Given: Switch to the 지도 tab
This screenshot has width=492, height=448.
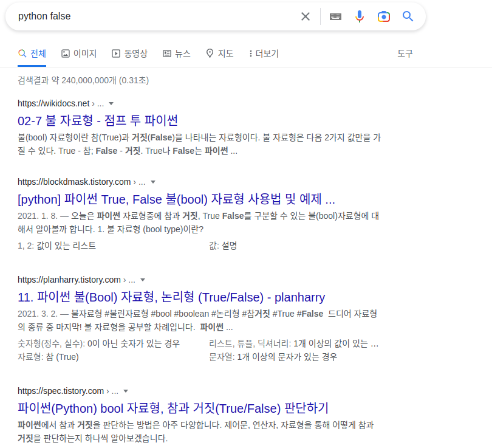Looking at the screenshot, I should point(220,53).
